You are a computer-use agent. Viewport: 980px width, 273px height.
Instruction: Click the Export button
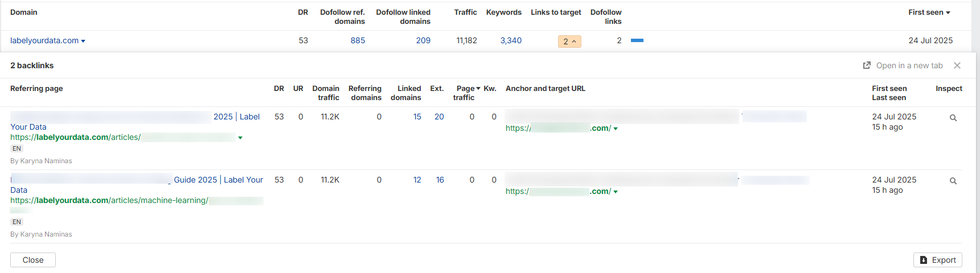coord(938,260)
